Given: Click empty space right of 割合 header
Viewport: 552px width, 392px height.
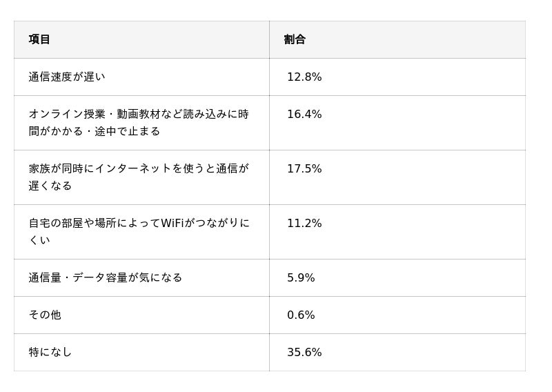Looking at the screenshot, I should click(x=415, y=39).
